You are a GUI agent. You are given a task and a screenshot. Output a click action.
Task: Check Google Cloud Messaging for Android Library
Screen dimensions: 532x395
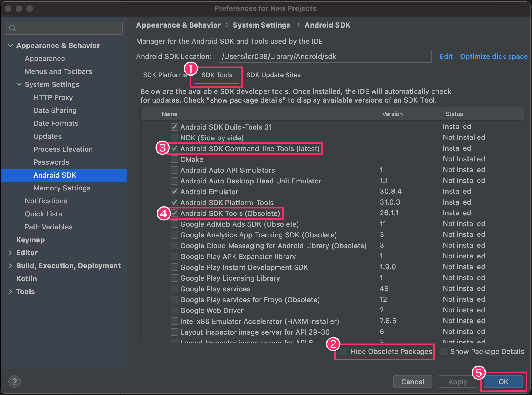click(174, 246)
